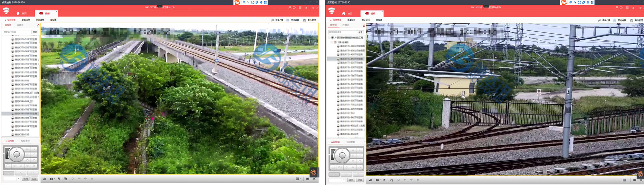This screenshot has width=644, height=185.
Task: Click 调用 button in left window
Action: 25,179
